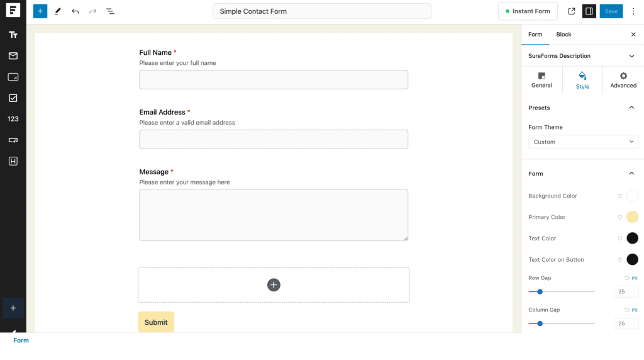Open the Advanced settings tab

pos(623,80)
